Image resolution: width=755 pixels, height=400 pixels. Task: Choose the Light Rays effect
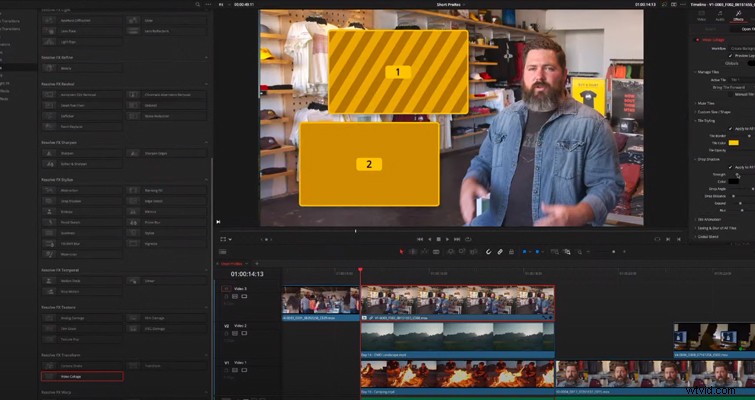click(82, 41)
